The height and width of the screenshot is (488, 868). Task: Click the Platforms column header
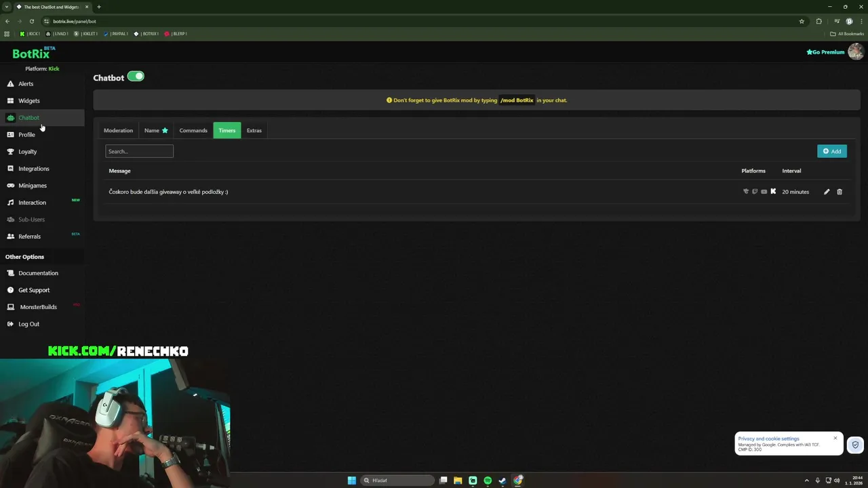(x=753, y=171)
